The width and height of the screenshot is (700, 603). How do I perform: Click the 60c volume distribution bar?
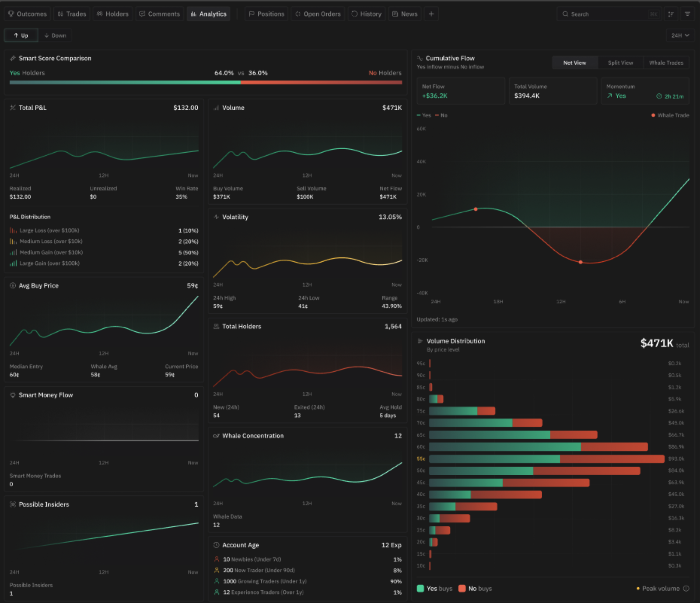pos(539,447)
